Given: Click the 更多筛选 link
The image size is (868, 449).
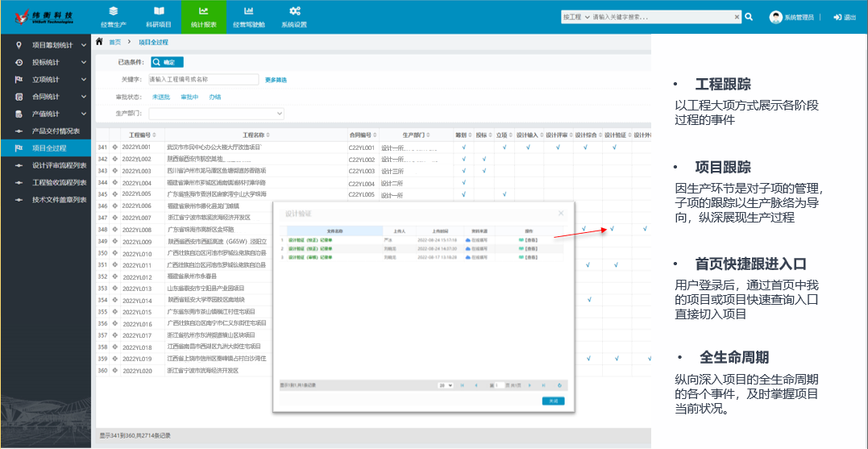Looking at the screenshot, I should pos(276,80).
